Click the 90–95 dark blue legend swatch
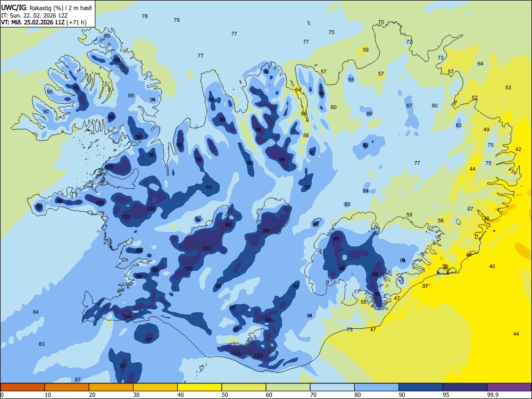 tap(421, 387)
